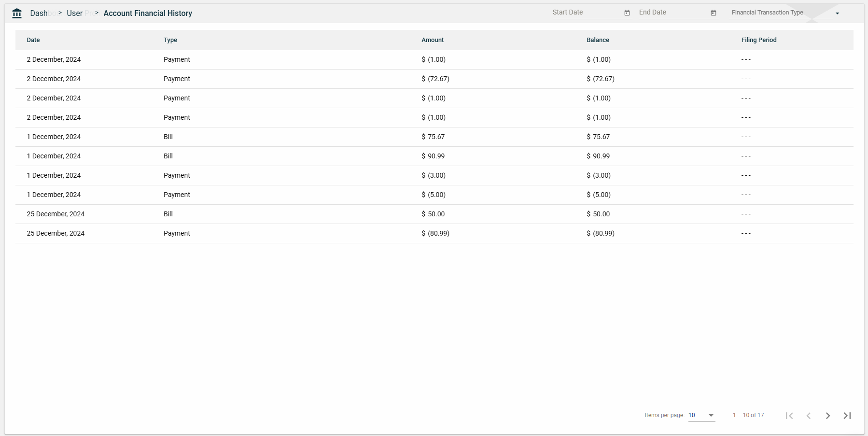Go to the previous page of results
Screen dimensions: 868x436
pos(808,416)
